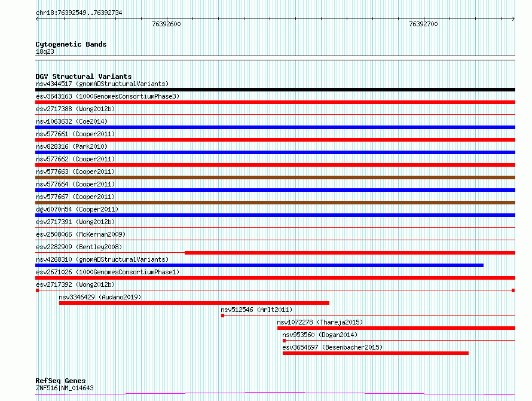Image resolution: width=532 pixels, height=401 pixels.
Task: Select esv2717391 (Wong2012b) label
Action: click(x=75, y=222)
